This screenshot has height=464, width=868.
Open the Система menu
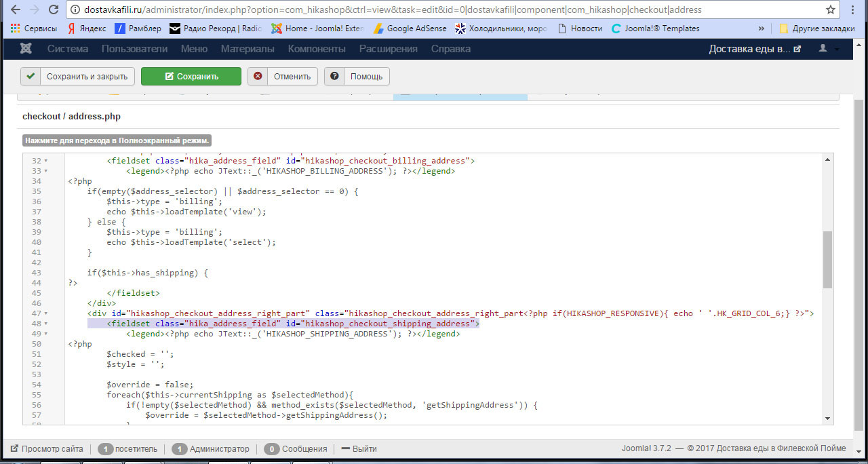point(68,49)
